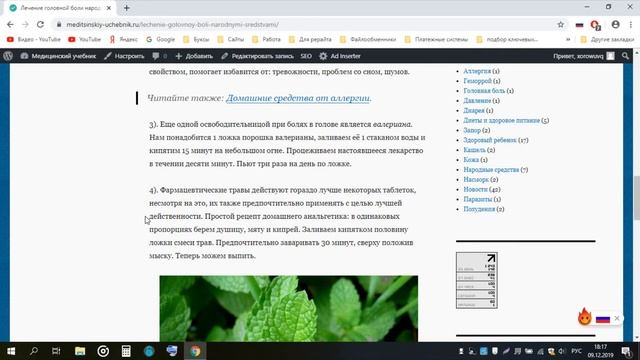640x360 pixels.
Task: Expand the Сайты bookmarks folder
Action: pyautogui.click(x=231, y=39)
